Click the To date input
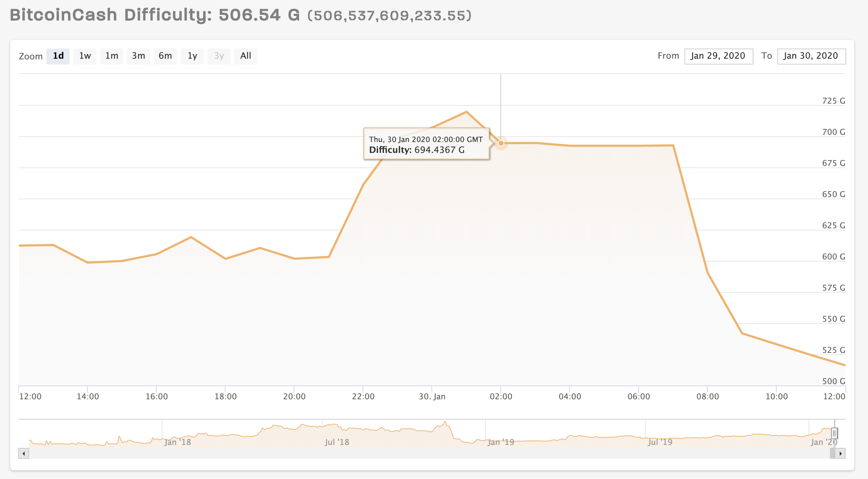The width and height of the screenshot is (868, 479). click(811, 56)
